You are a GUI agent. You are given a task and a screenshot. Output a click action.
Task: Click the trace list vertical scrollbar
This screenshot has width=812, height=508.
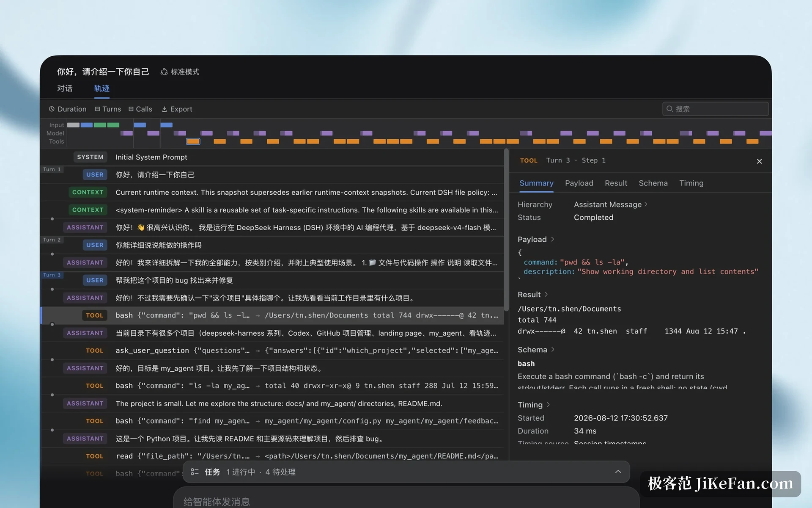[x=506, y=229]
